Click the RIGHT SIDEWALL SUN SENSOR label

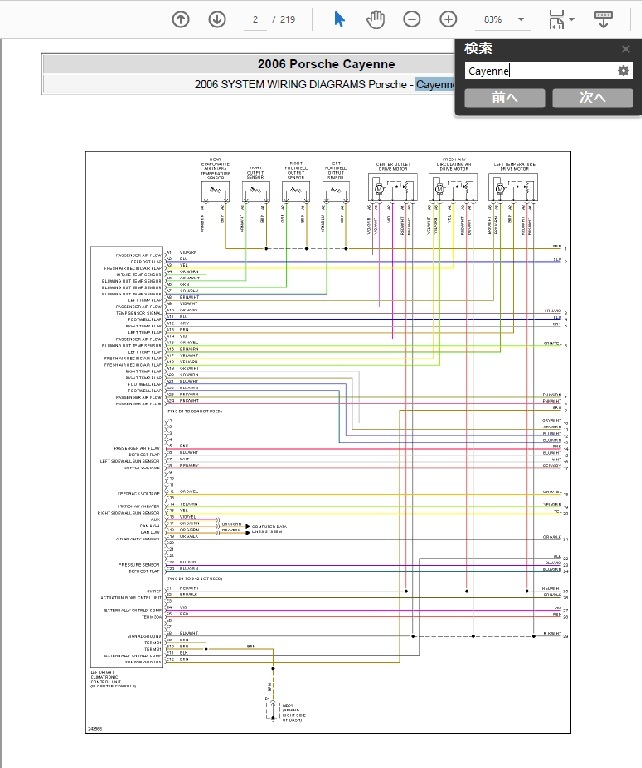click(128, 513)
